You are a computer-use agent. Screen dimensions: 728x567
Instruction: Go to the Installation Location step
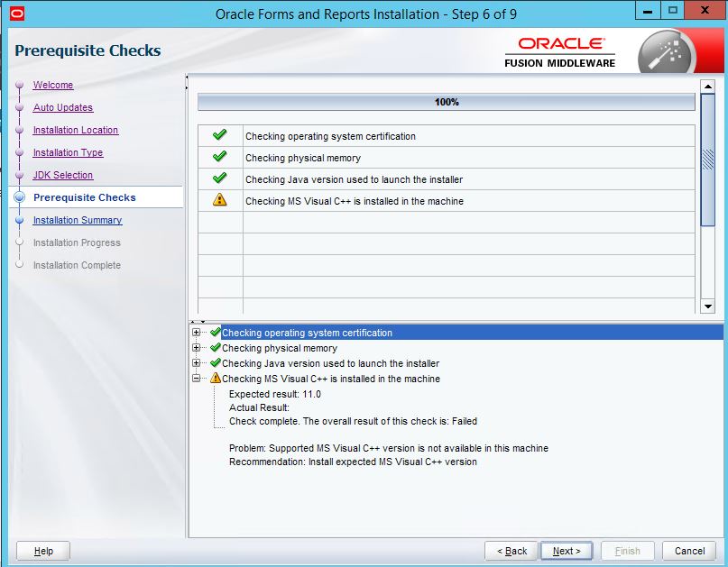click(x=75, y=130)
